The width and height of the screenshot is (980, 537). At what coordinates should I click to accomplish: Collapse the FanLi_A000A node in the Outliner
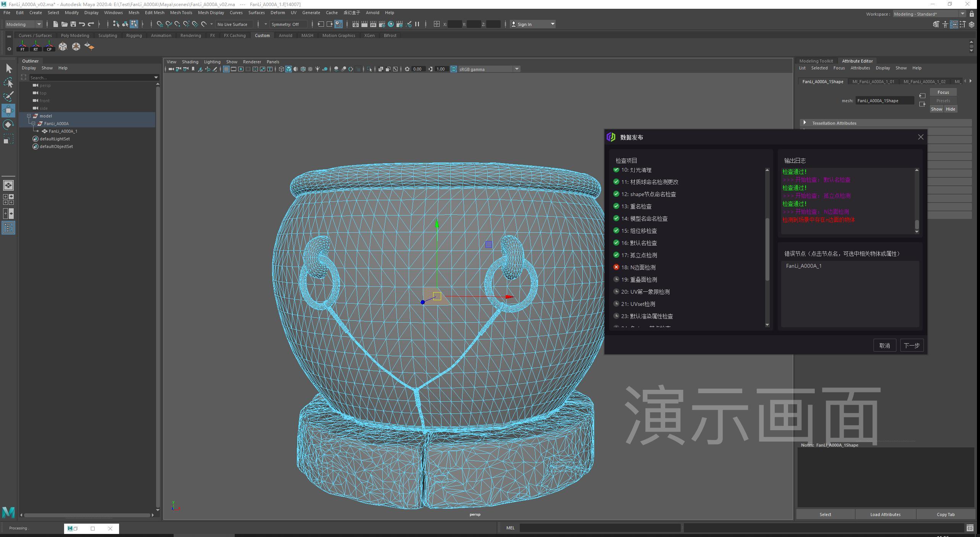34,124
